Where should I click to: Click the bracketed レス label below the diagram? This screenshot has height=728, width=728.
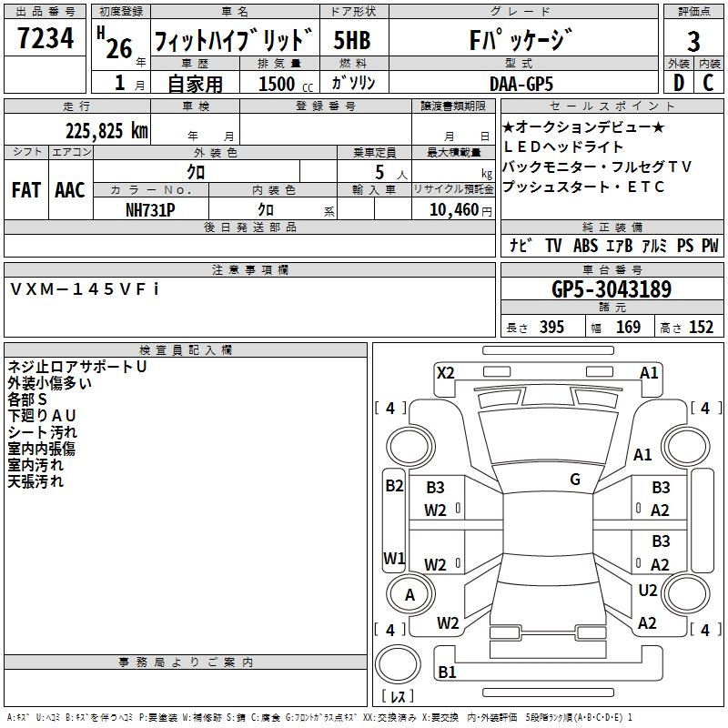click(397, 698)
